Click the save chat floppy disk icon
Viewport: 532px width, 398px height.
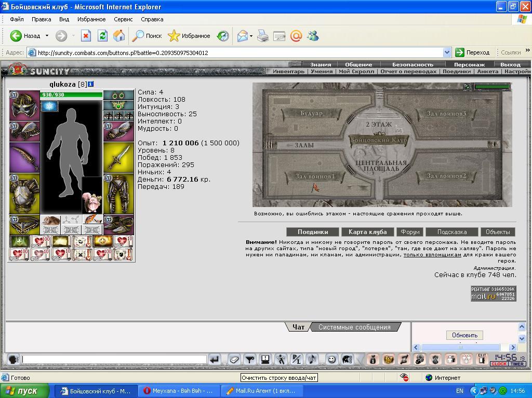[265, 360]
